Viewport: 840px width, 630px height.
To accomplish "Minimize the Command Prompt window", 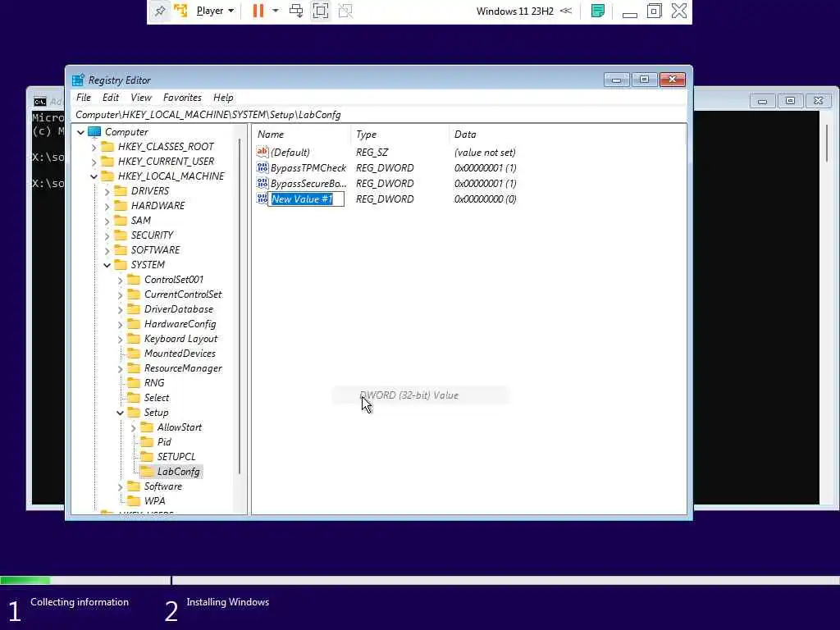I will (762, 101).
